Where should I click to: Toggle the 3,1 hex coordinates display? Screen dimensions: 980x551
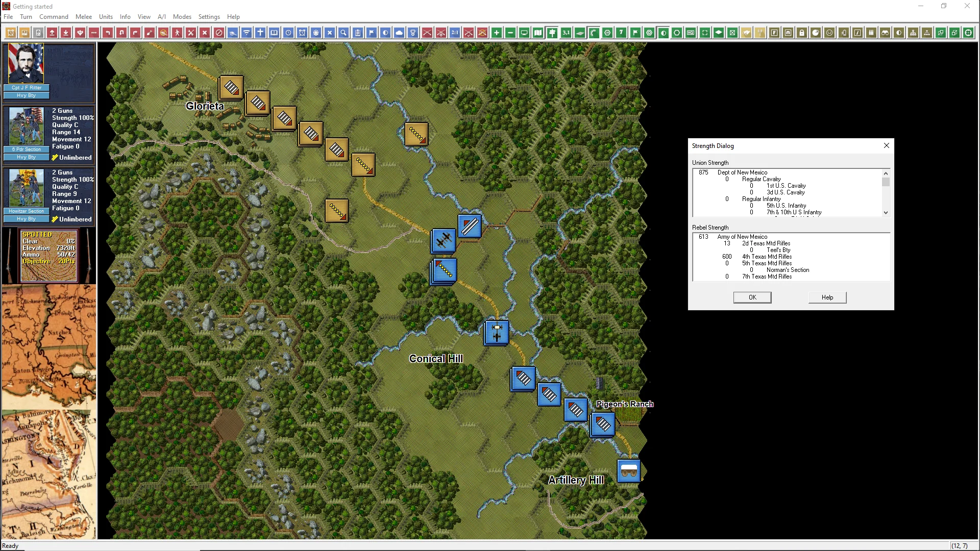pyautogui.click(x=566, y=33)
